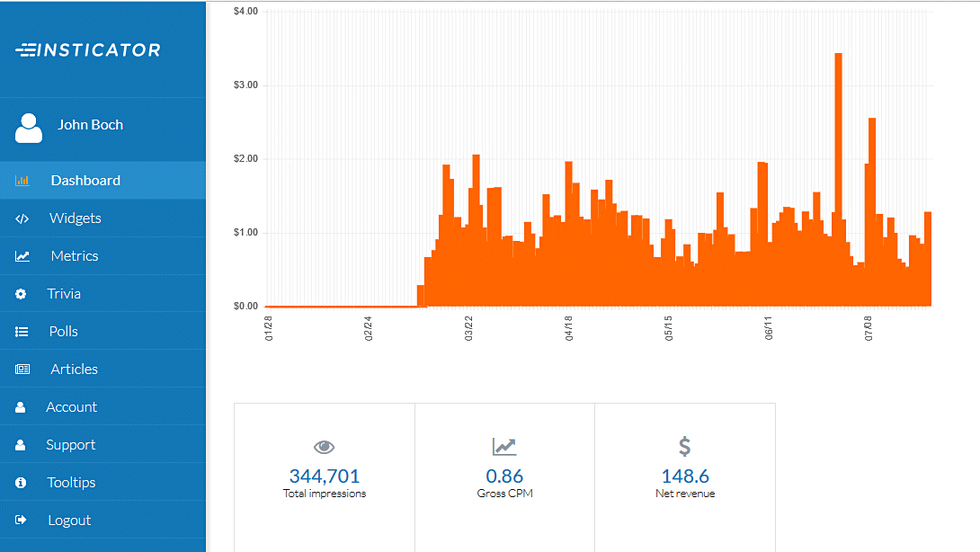Click the tallest orange bar in the chart

pyautogui.click(x=838, y=180)
